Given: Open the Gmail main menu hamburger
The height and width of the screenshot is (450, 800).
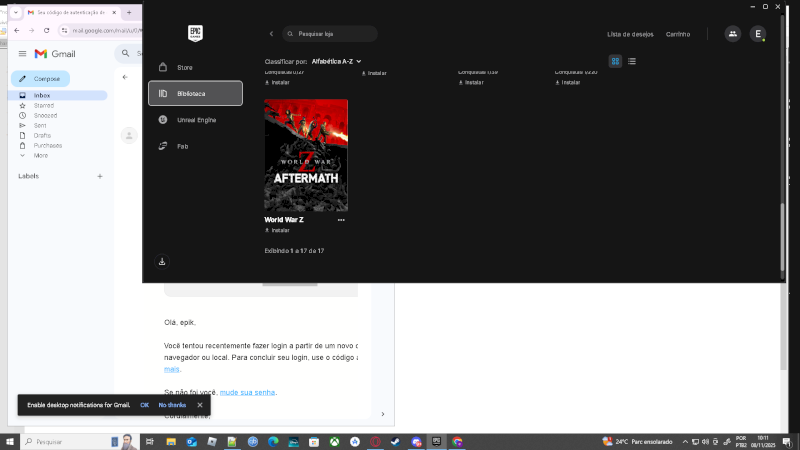Looking at the screenshot, I should coord(22,53).
